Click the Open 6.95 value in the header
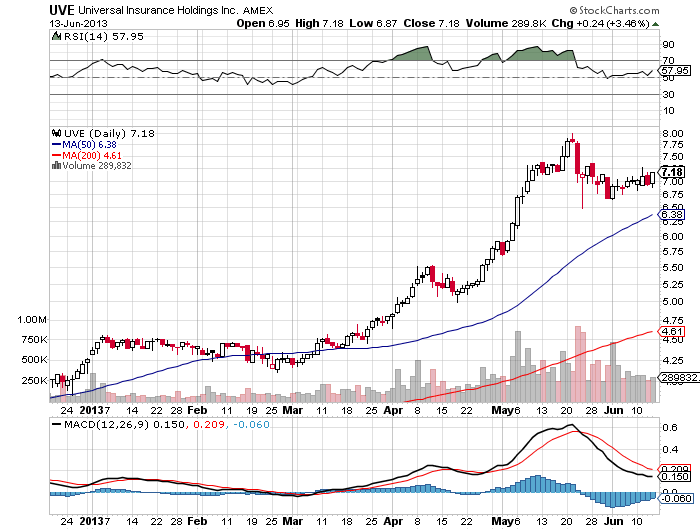The width and height of the screenshot is (700, 530). click(x=263, y=23)
